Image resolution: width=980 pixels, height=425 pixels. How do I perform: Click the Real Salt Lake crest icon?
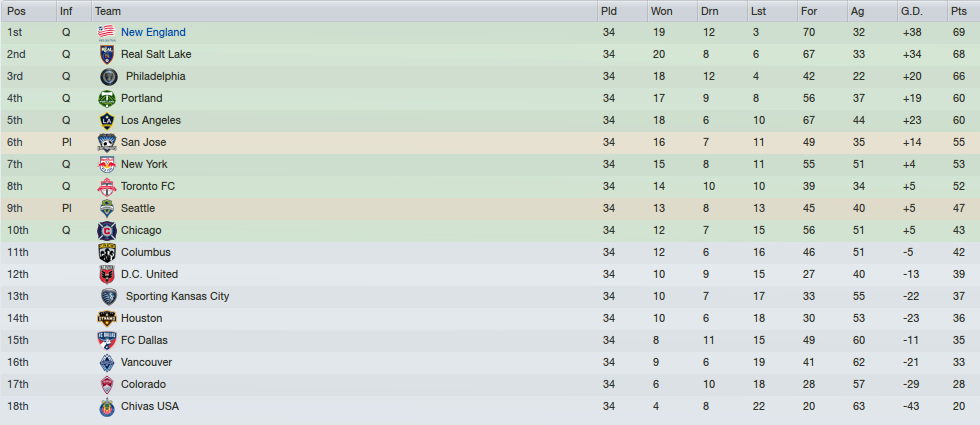pyautogui.click(x=106, y=54)
